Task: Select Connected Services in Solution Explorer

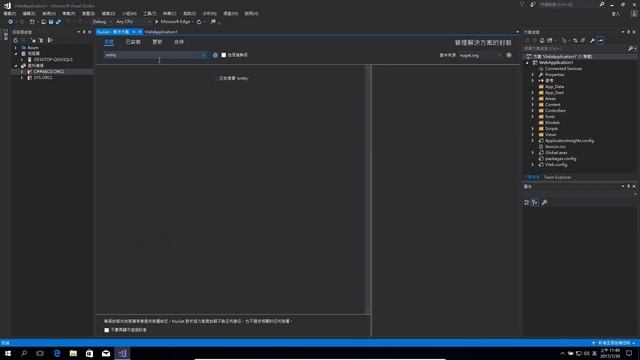Action: pyautogui.click(x=563, y=69)
